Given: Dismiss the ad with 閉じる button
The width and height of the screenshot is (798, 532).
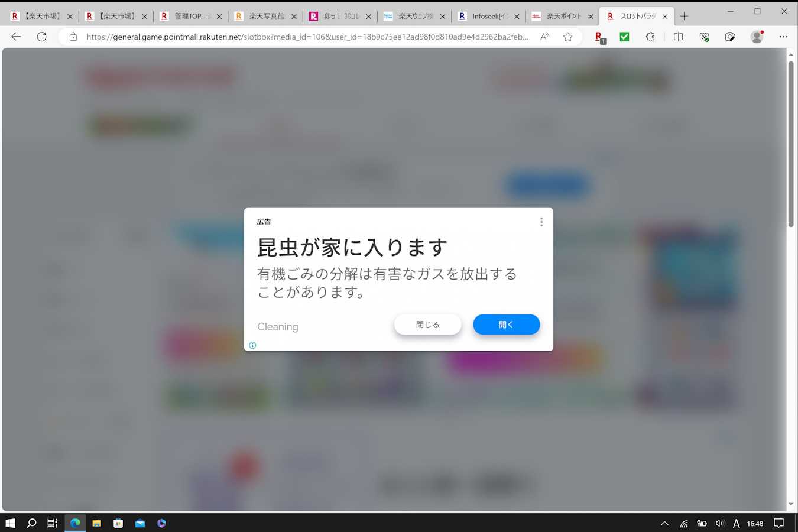Looking at the screenshot, I should pos(427,325).
